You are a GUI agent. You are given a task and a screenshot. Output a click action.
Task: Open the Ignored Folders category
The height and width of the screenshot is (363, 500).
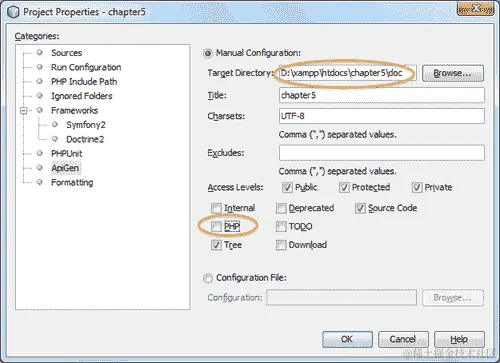click(82, 96)
